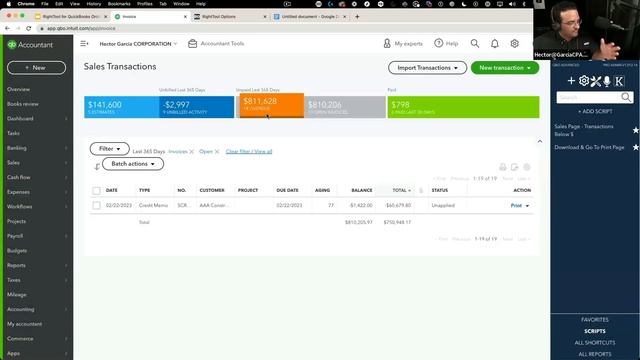Open Chrome's Bookmarks menu
Image resolution: width=640 pixels, height=360 pixels.
click(x=119, y=4)
